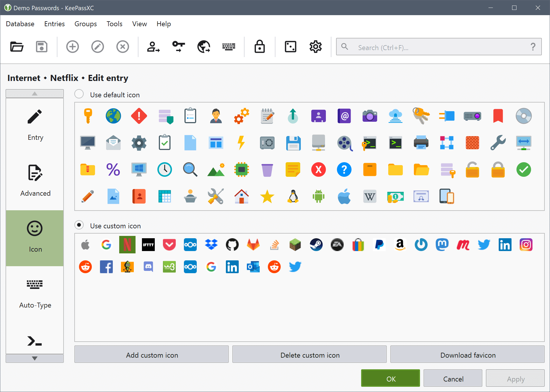Open the Database menu
The height and width of the screenshot is (392, 550).
20,24
